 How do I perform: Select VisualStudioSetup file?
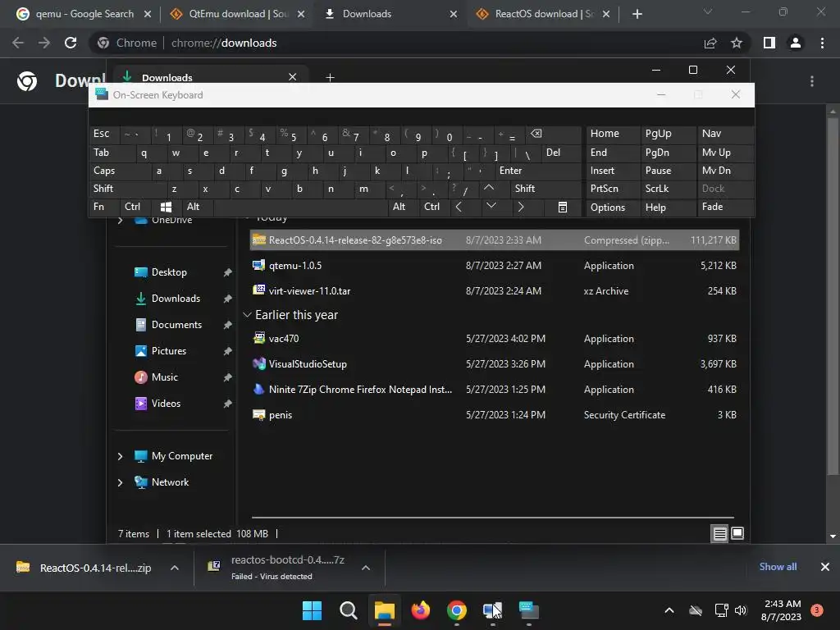pyautogui.click(x=495, y=364)
